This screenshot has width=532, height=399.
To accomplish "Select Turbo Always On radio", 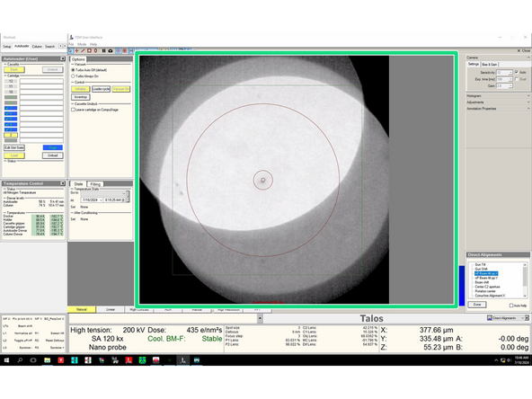I will (73, 76).
